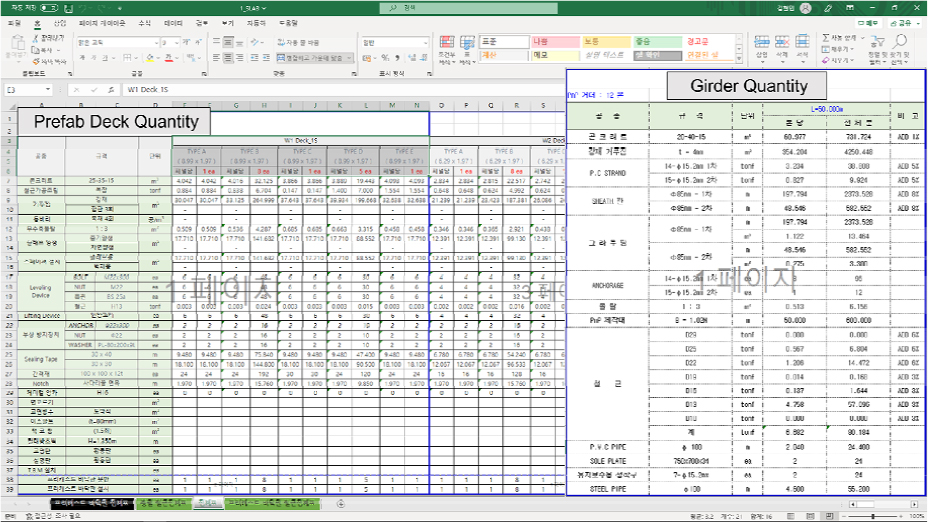Viewport: 928px width, 522px height.
Task: Open the Data (데이터) ribbon tab
Action: point(173,23)
